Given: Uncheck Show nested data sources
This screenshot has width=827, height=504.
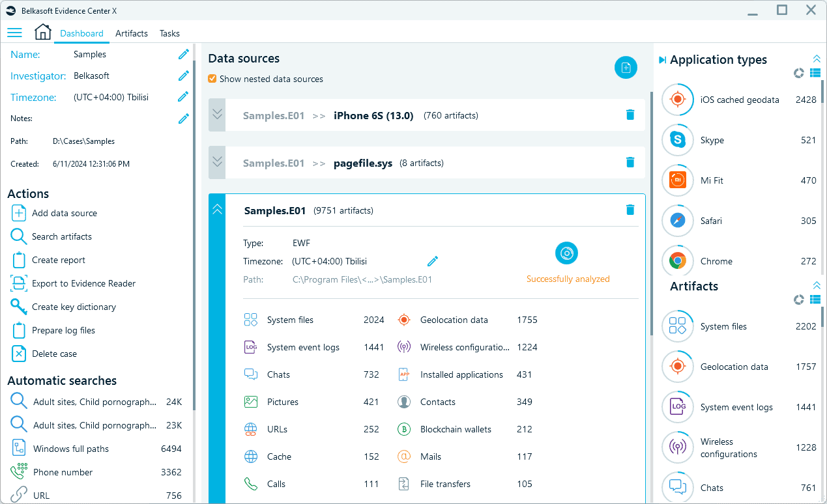Looking at the screenshot, I should tap(212, 79).
